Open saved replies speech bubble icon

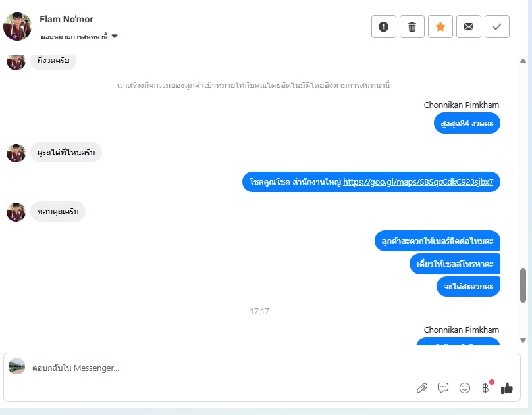pos(443,387)
